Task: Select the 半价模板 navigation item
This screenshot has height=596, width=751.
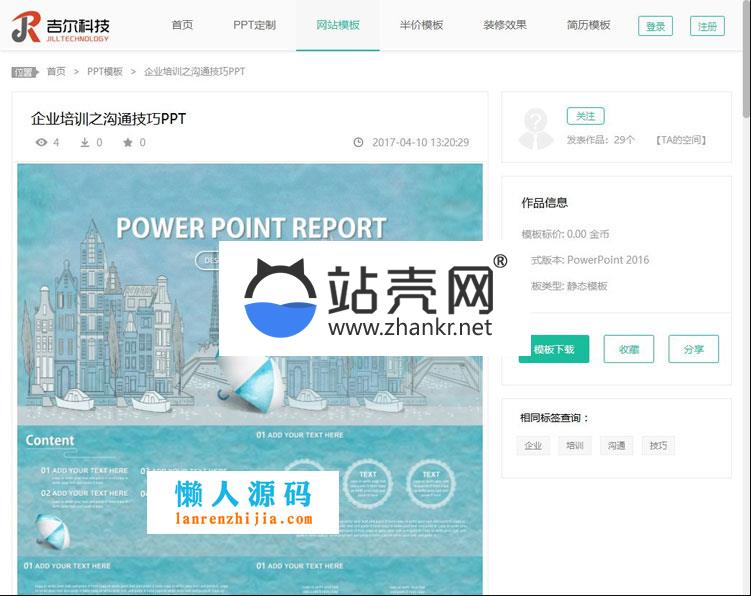Action: 421,25
